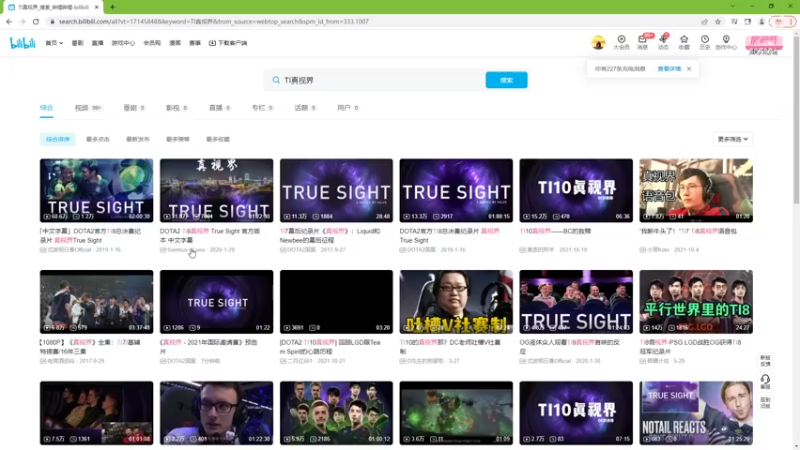Click the share icon in address bar
The height and width of the screenshot is (450, 800).
(x=705, y=21)
